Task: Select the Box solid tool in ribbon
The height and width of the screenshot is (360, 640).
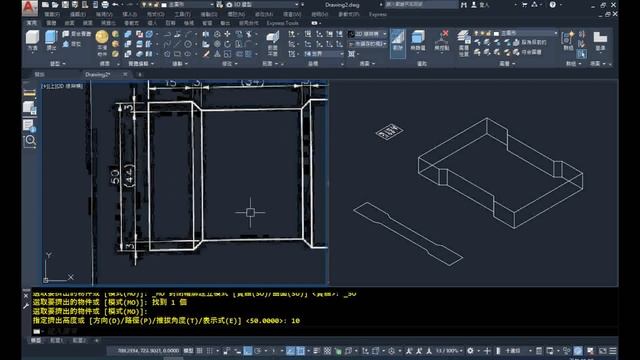Action: pyautogui.click(x=33, y=40)
